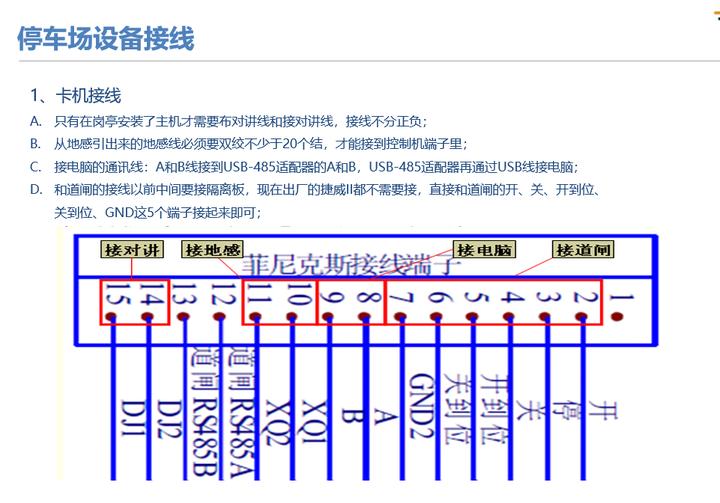This screenshot has height=503, width=720.
Task: Click the diagram caption 菲尼克斯接线端子
Action: (x=351, y=265)
